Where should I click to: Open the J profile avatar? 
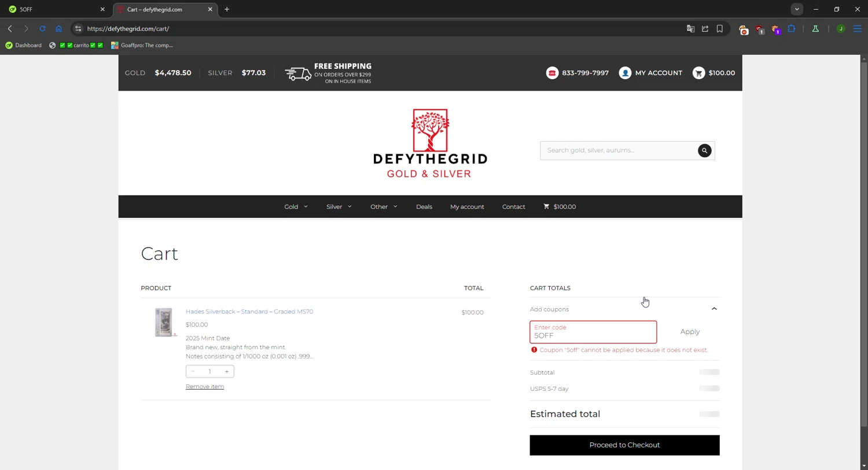[841, 28]
